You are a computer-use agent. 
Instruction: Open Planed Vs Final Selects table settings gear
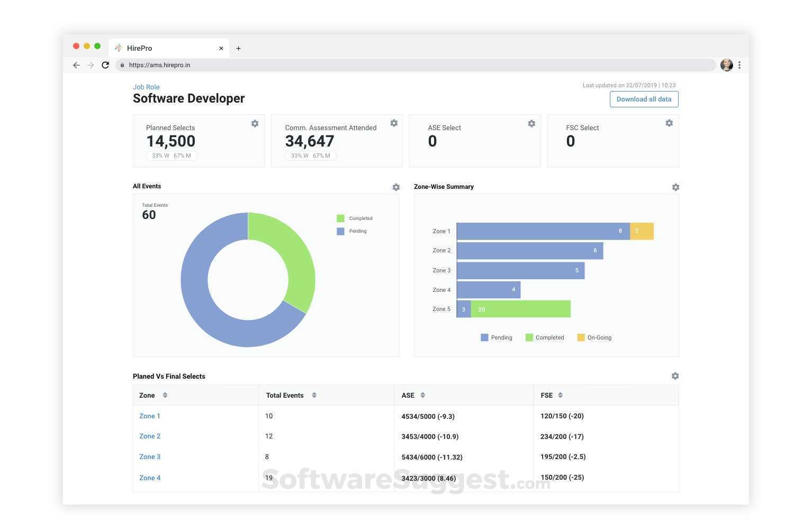675,376
